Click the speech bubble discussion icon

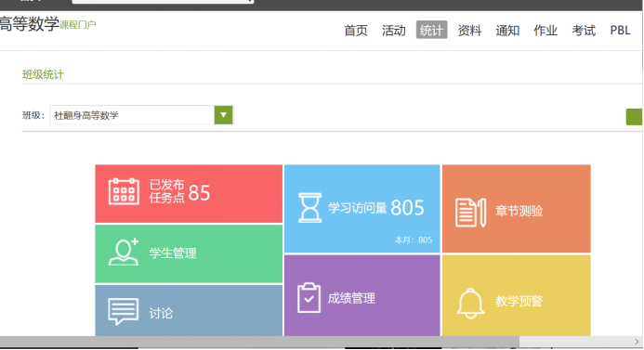coord(123,312)
